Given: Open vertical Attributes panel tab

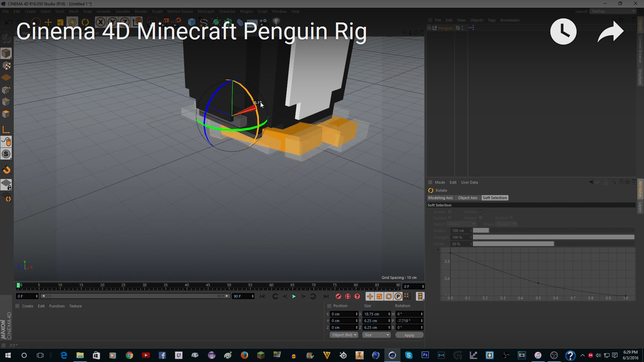Looking at the screenshot, I should point(640,189).
